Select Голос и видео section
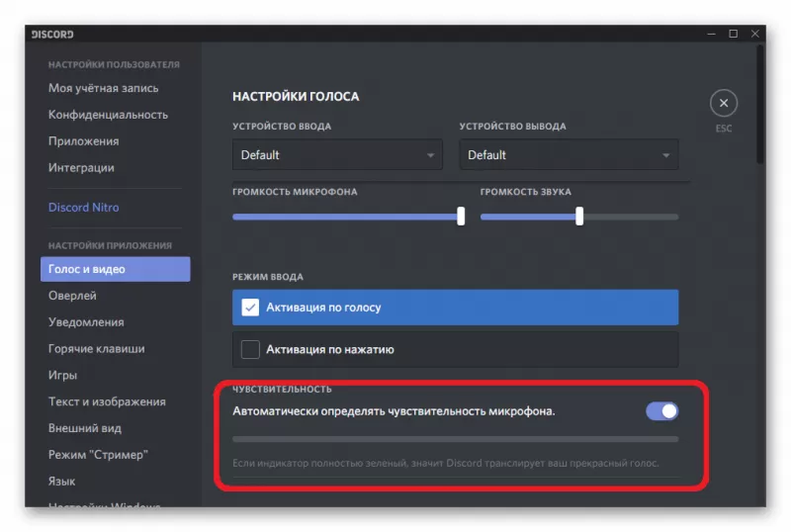 pyautogui.click(x=116, y=269)
